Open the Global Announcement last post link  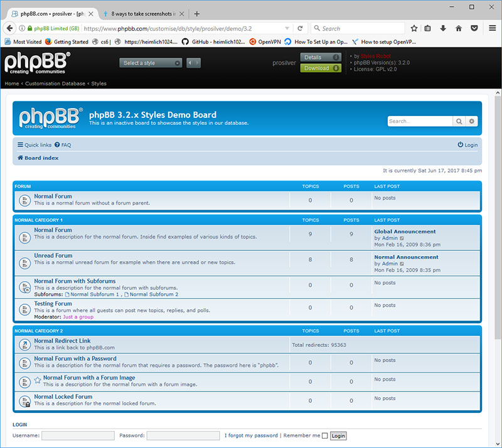(405, 232)
